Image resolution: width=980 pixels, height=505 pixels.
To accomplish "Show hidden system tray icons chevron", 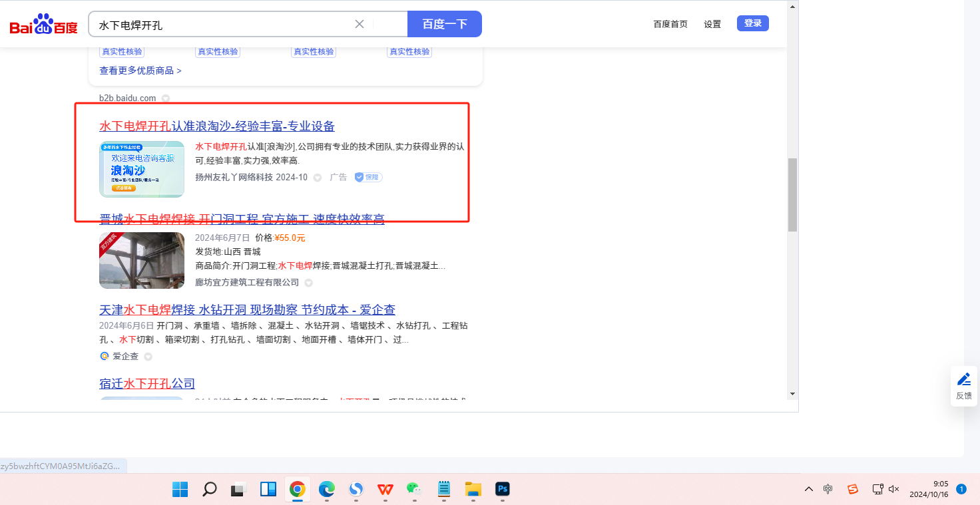I will 809,489.
